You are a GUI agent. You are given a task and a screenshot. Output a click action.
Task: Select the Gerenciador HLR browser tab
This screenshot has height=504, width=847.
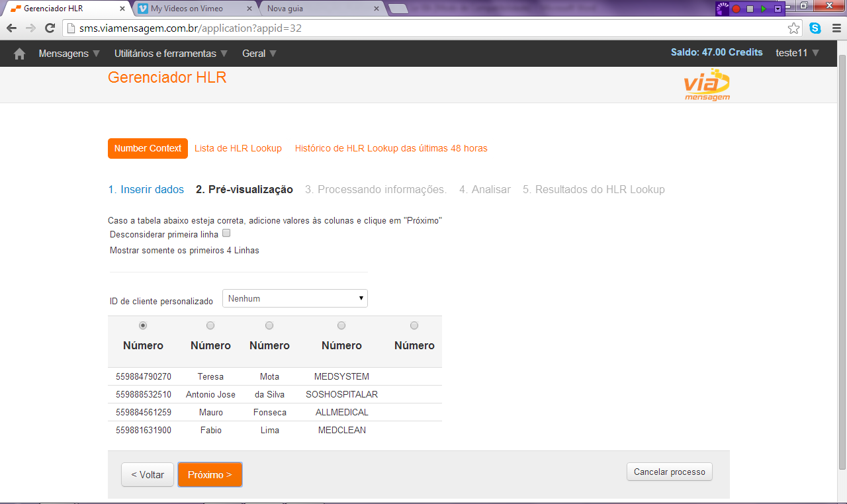(x=66, y=9)
